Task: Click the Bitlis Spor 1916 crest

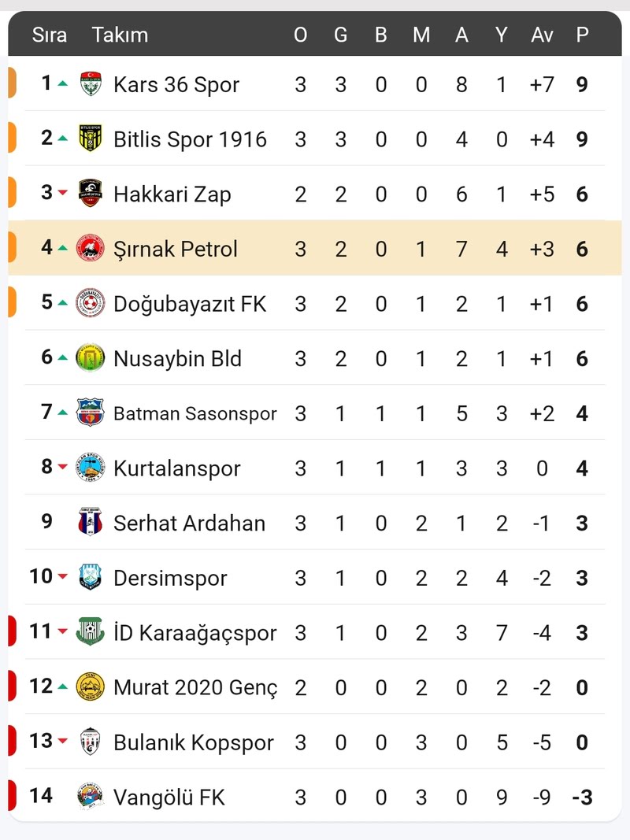Action: pyautogui.click(x=91, y=139)
